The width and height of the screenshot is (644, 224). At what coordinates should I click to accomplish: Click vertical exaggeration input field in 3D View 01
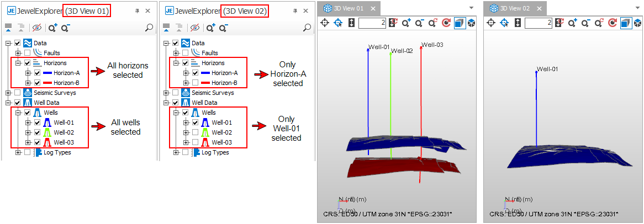tap(372, 23)
